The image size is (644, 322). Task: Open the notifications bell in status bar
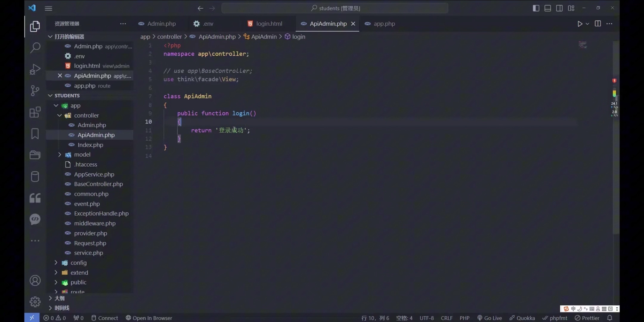click(609, 318)
